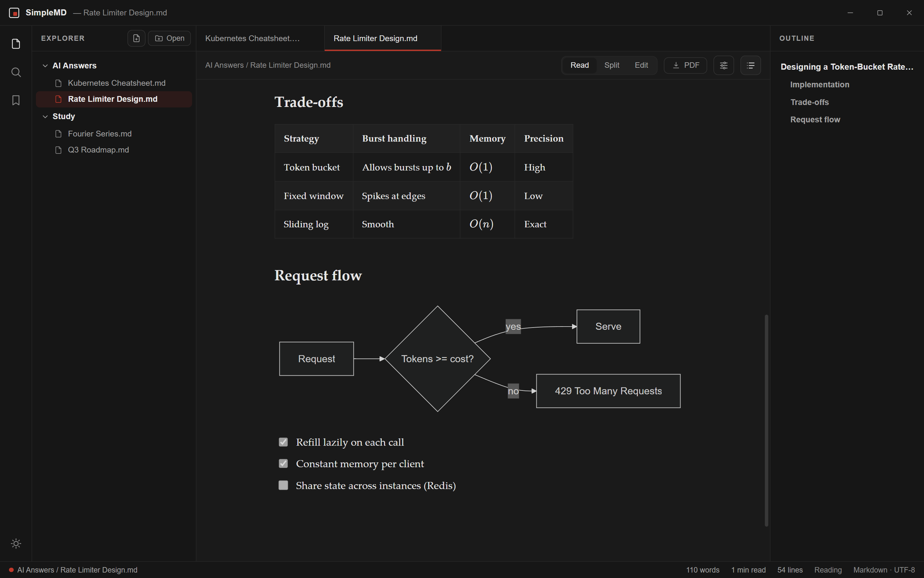Collapse the Study folder
The image size is (924, 578).
(45, 117)
